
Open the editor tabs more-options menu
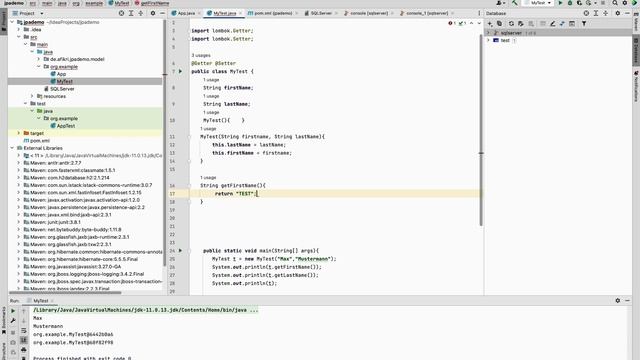click(x=479, y=13)
